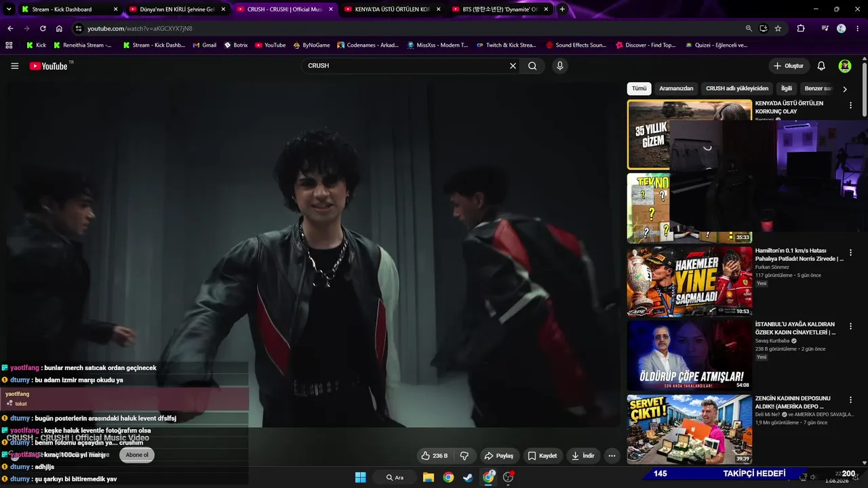Share the video with Paylaş
Viewport: 868px width, 488px height.
(x=498, y=455)
